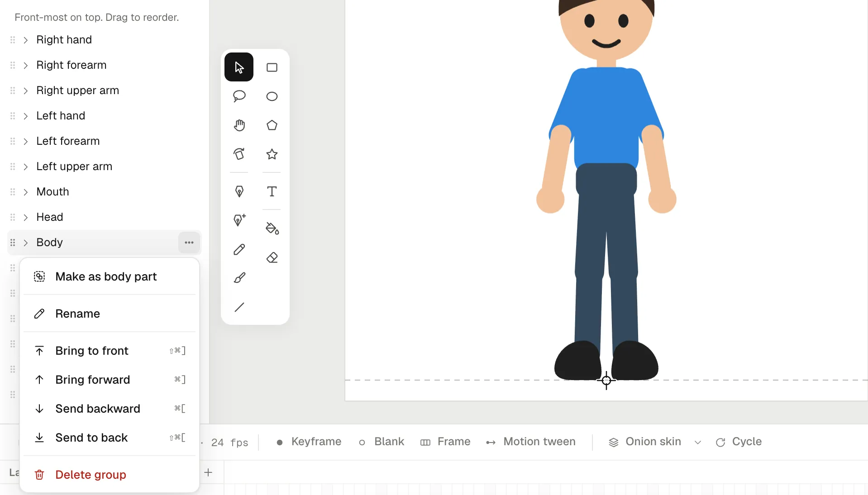Choose Delete group
This screenshot has width=868, height=495.
[110, 475]
